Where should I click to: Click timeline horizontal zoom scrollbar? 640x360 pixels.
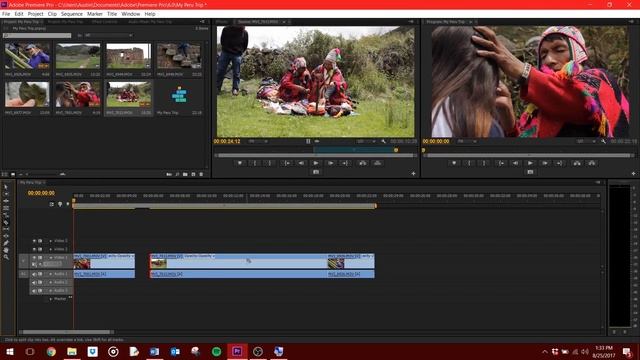(67, 332)
